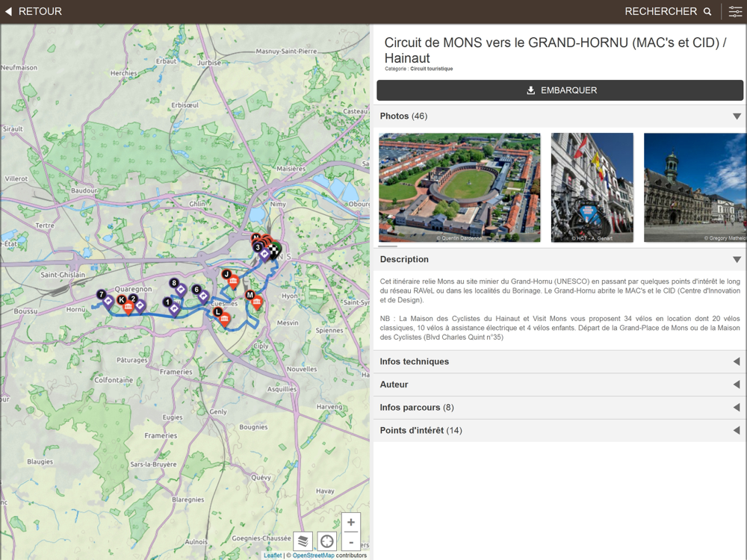The image size is (747, 560).
Task: Center map on my location
Action: (x=327, y=541)
